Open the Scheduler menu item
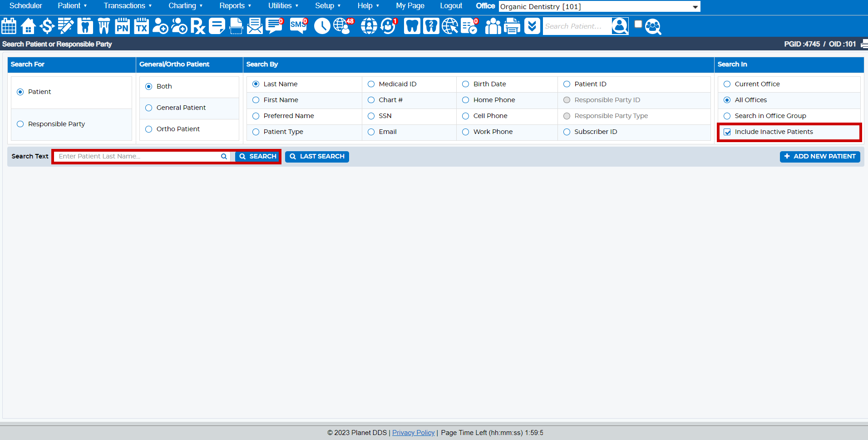 tap(26, 5)
